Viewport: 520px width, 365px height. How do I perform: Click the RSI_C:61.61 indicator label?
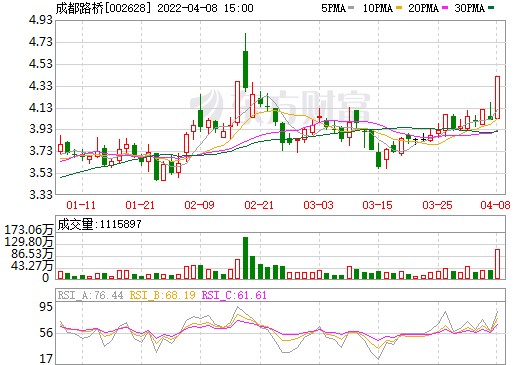pyautogui.click(x=234, y=295)
